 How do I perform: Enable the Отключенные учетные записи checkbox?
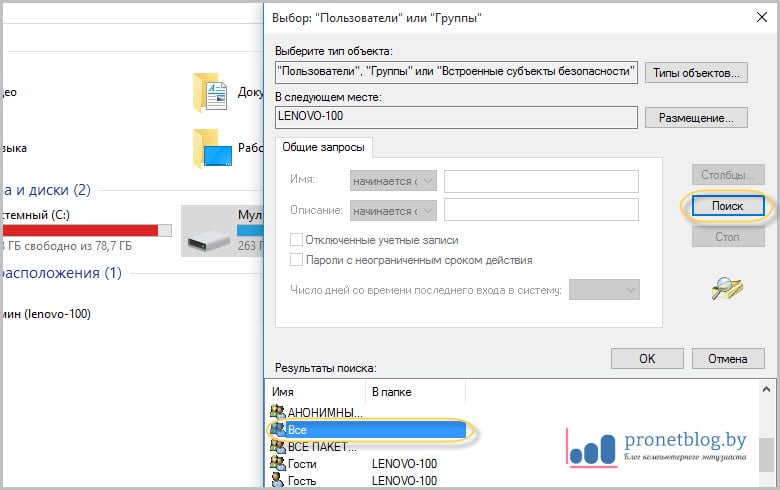coord(296,240)
